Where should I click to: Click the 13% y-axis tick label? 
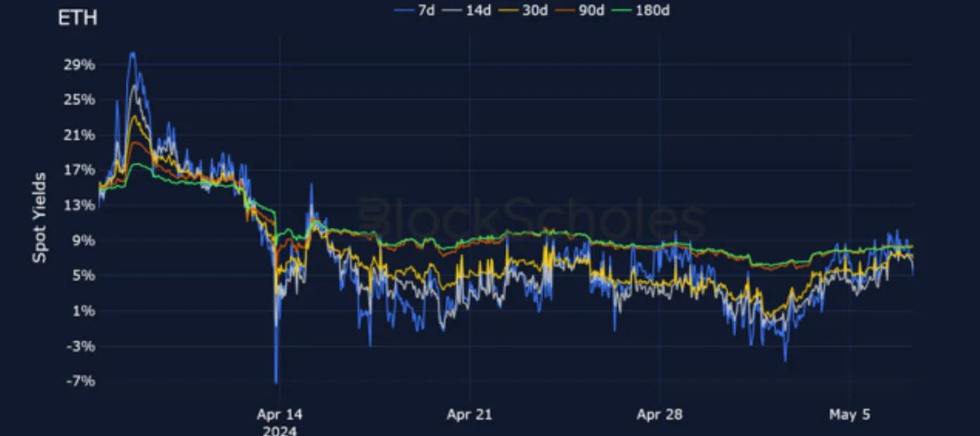[x=79, y=205]
